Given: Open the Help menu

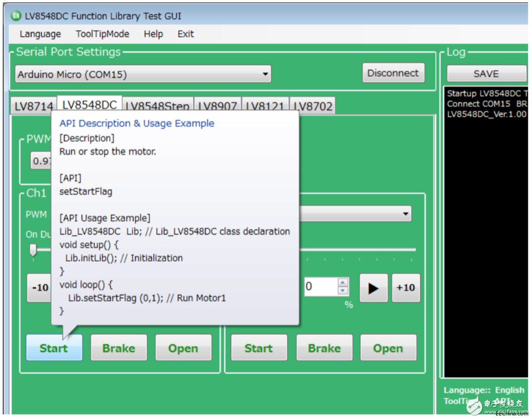Looking at the screenshot, I should (153, 34).
